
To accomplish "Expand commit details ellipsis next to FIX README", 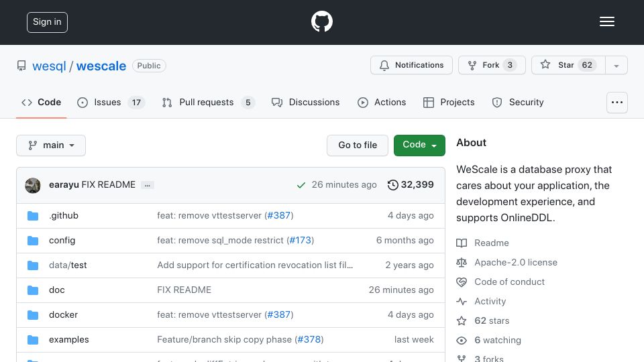I will pyautogui.click(x=148, y=185).
